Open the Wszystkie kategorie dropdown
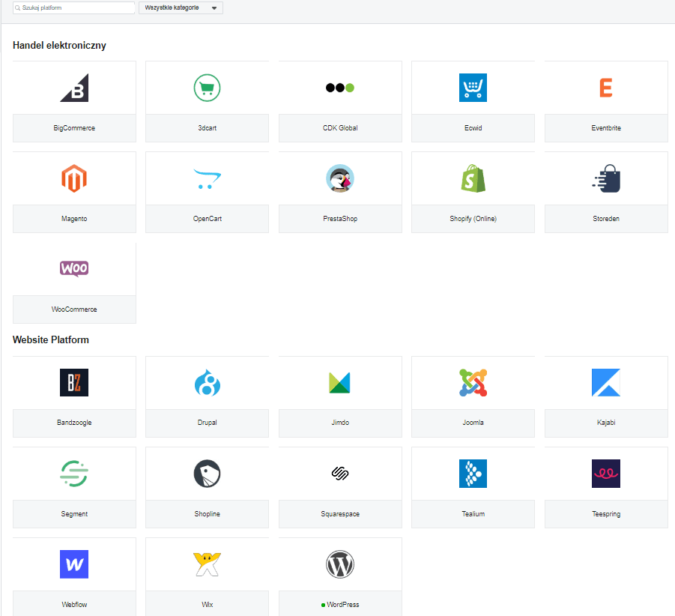 point(181,7)
